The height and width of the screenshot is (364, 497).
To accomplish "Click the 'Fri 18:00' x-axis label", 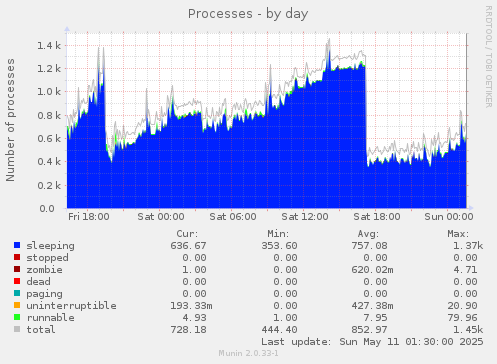I will (x=89, y=217).
